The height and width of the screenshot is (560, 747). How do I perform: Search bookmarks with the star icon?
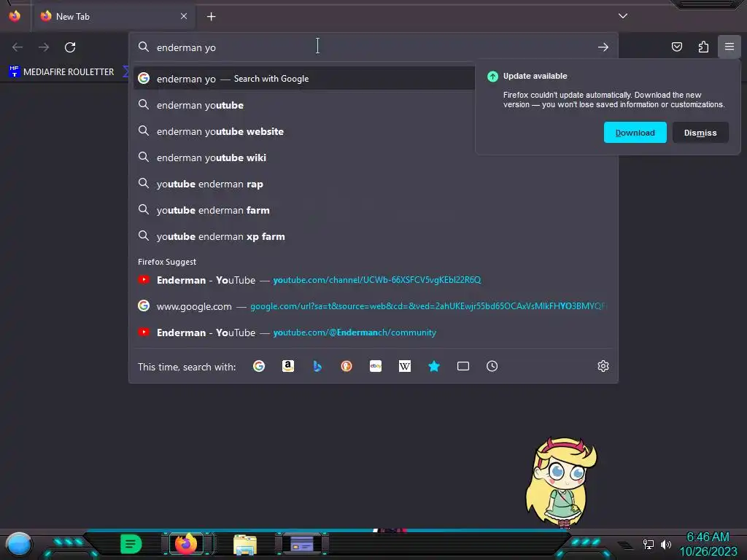tap(434, 366)
